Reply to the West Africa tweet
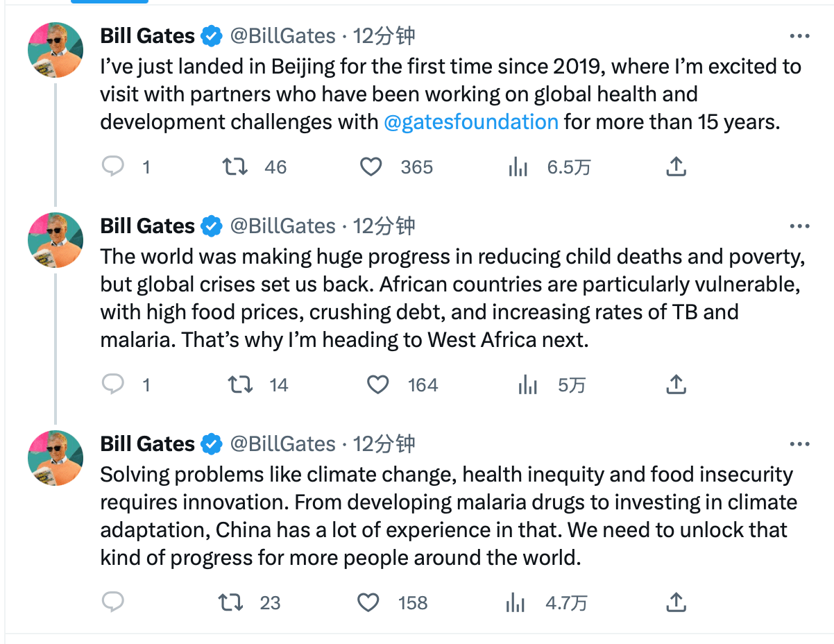834x644 pixels. 113,384
